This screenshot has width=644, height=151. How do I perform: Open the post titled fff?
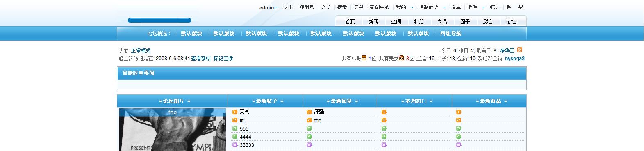coord(241,120)
